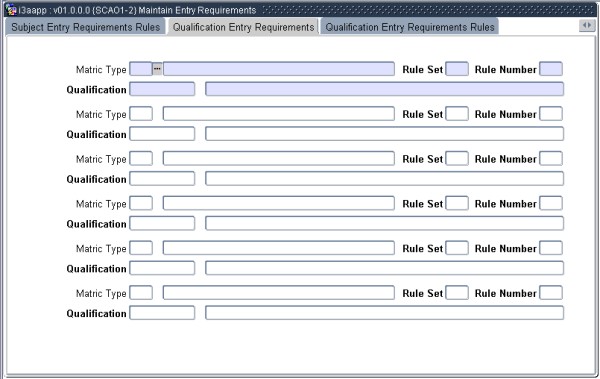Open the Subject Entry Requirements Rules tab
The width and height of the screenshot is (600, 379).
[86, 27]
